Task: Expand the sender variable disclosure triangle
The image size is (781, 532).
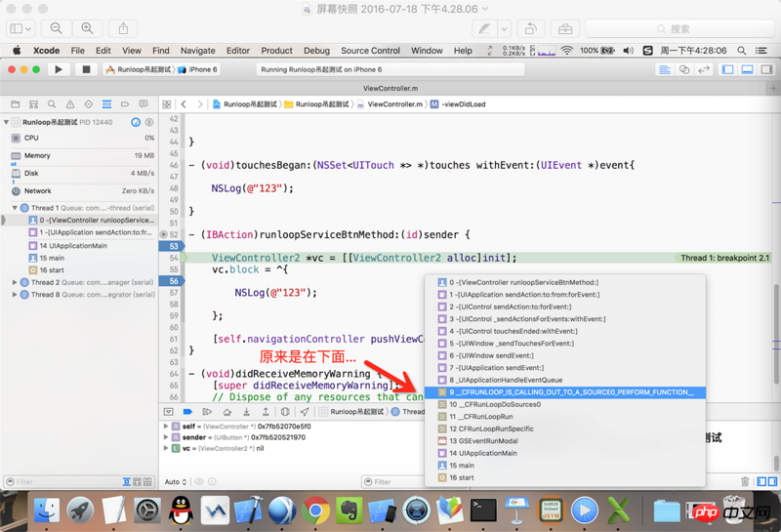Action: point(164,437)
